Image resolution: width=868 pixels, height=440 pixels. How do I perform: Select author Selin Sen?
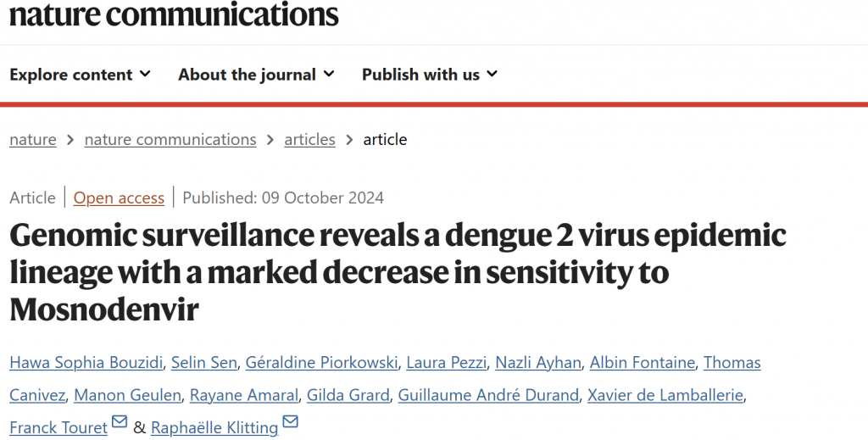click(203, 363)
